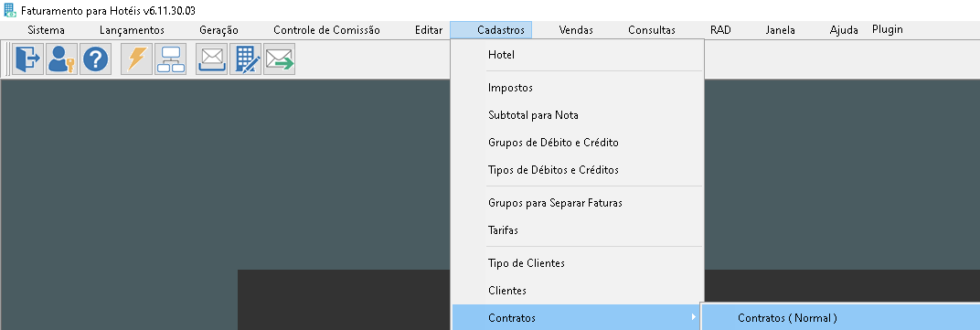This screenshot has height=330, width=980.
Task: Open the Sistema menu
Action: coord(47,30)
